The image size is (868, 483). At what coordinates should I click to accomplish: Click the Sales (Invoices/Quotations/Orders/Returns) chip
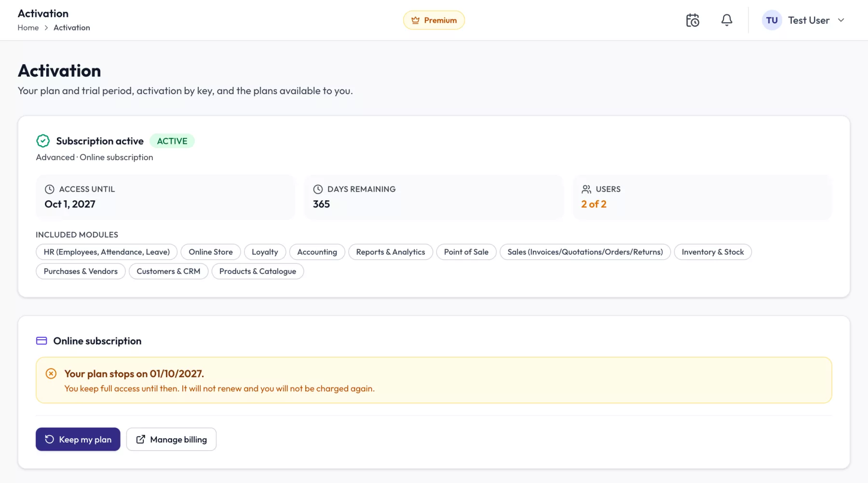[585, 252]
